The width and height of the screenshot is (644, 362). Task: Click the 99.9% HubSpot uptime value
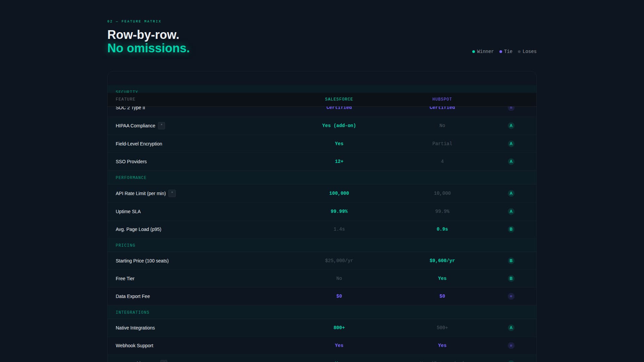coord(442,212)
